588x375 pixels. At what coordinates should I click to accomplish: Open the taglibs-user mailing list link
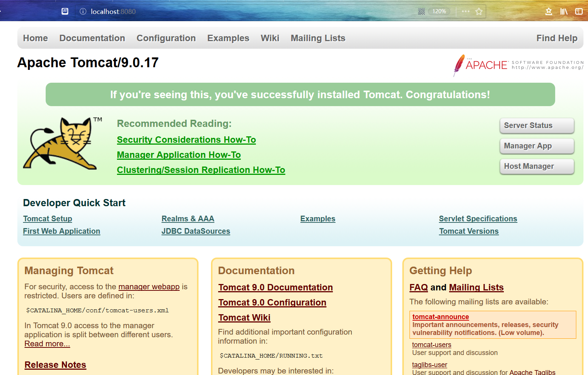click(429, 365)
